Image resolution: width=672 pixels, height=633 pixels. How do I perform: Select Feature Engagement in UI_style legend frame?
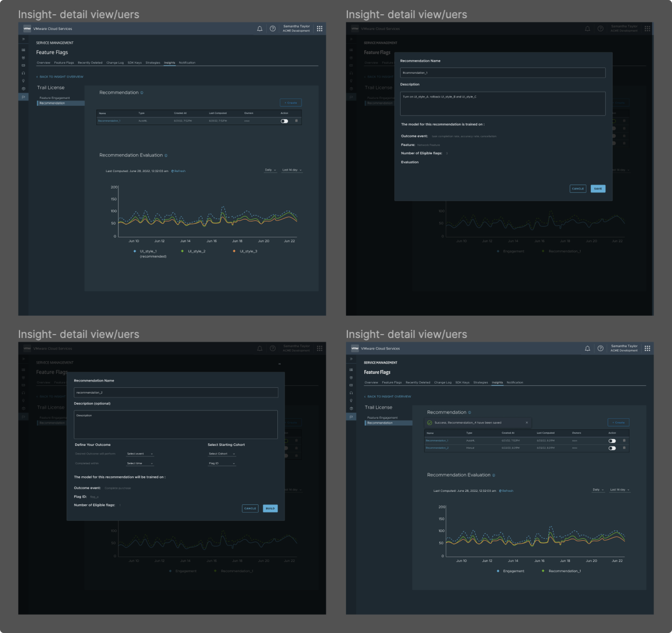(x=55, y=98)
